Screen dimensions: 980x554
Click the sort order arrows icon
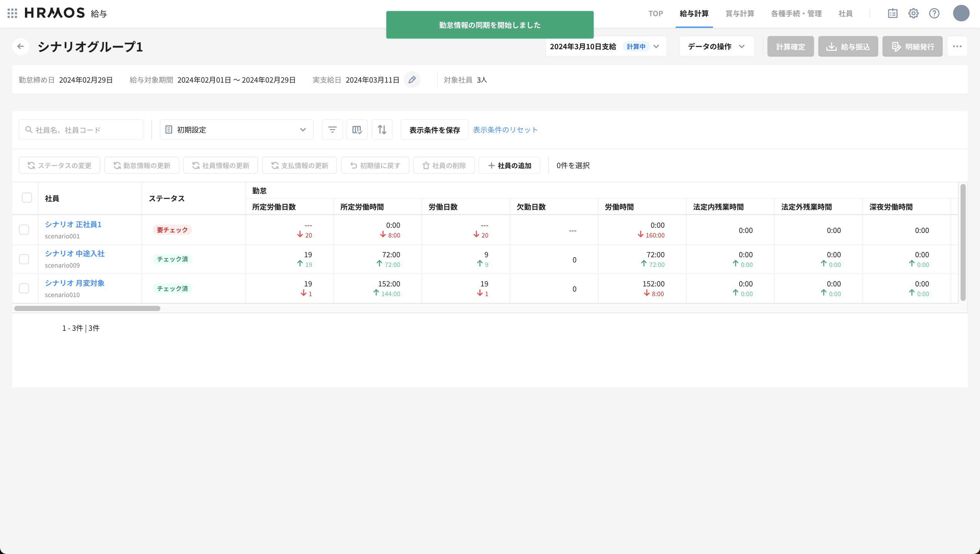pos(382,130)
